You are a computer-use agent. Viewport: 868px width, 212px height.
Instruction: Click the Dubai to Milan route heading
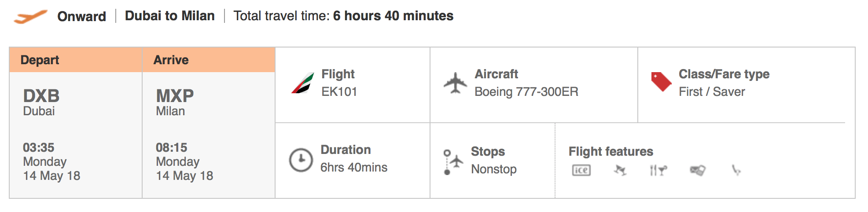170,16
